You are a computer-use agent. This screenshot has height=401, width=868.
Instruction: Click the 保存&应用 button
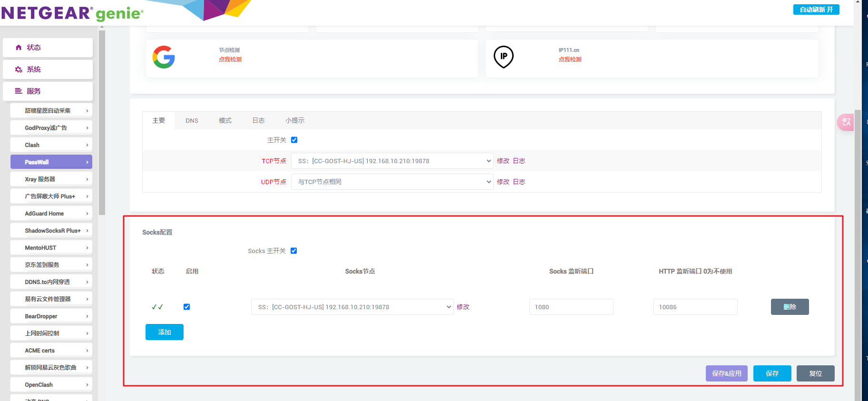[726, 373]
